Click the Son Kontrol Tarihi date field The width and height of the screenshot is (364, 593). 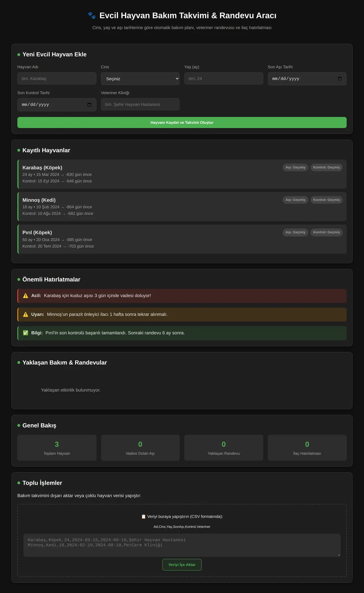click(57, 105)
